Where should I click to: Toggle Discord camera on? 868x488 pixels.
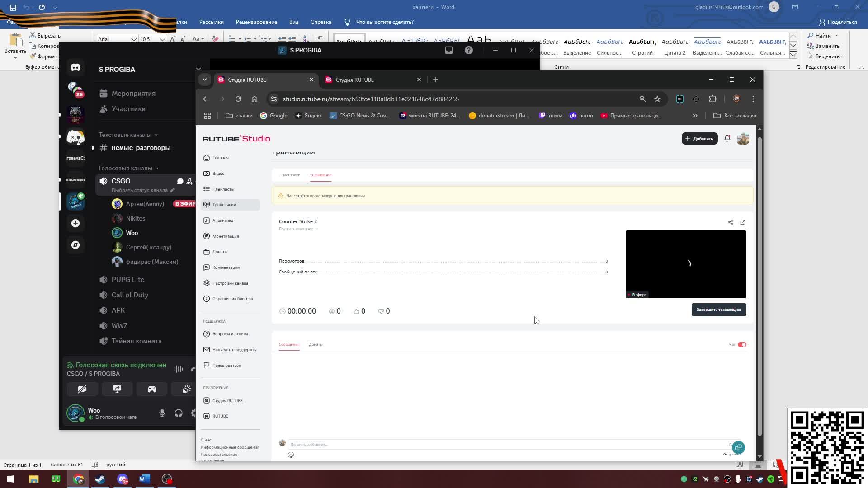(x=82, y=389)
